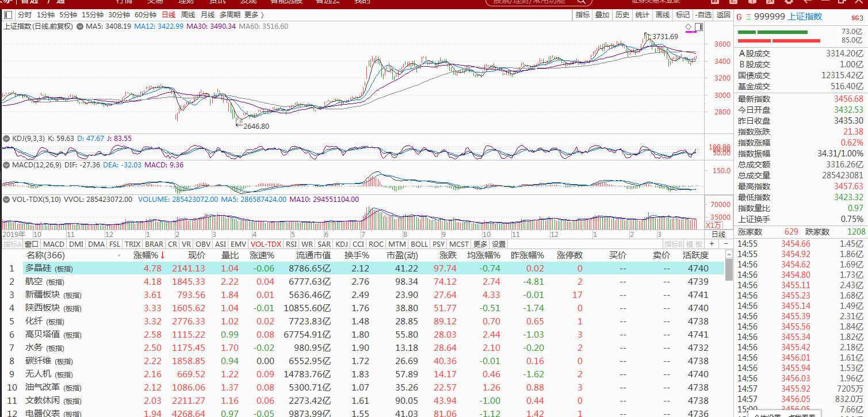The image size is (868, 417).
Task: Select the SAR indicator tab
Action: pyautogui.click(x=324, y=244)
